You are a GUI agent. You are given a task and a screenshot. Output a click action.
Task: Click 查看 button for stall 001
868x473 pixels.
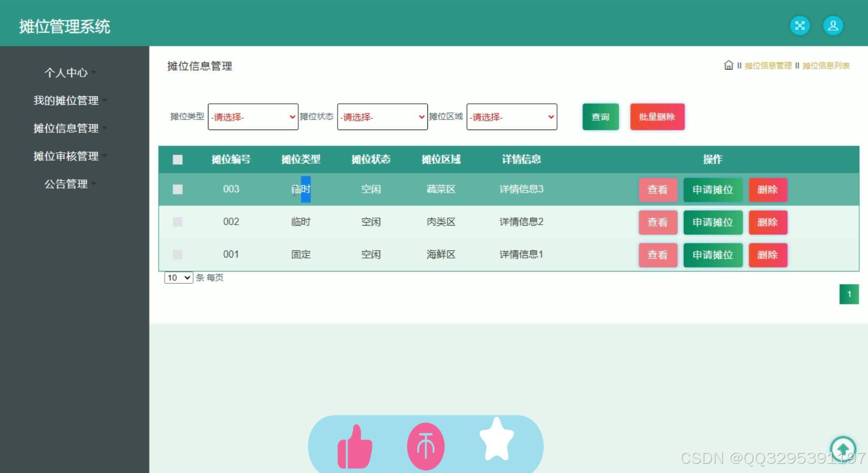(x=658, y=255)
